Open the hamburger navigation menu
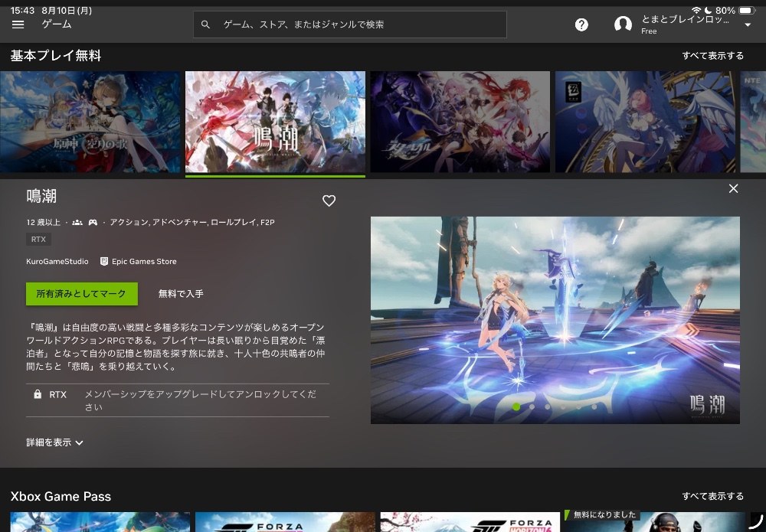The height and width of the screenshot is (532, 766). (18, 24)
